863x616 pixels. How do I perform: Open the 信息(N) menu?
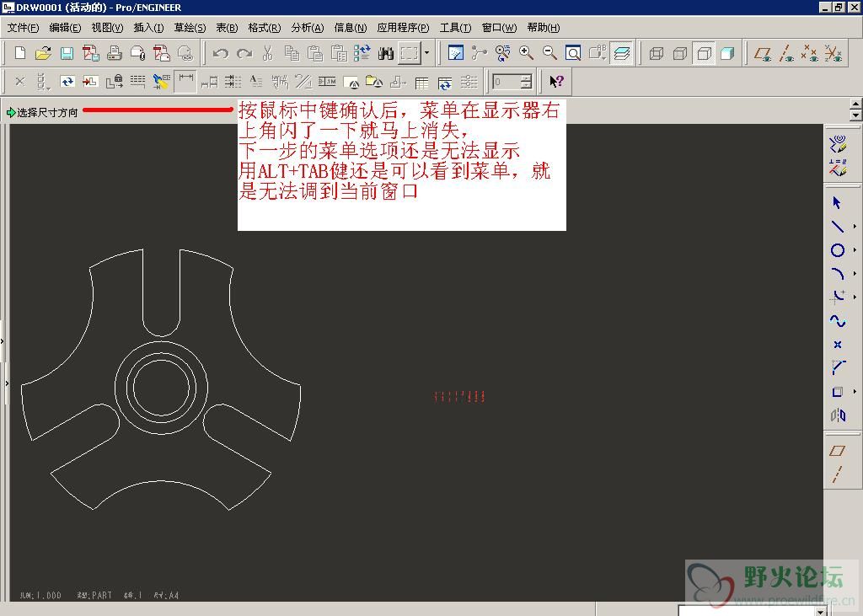pyautogui.click(x=351, y=28)
